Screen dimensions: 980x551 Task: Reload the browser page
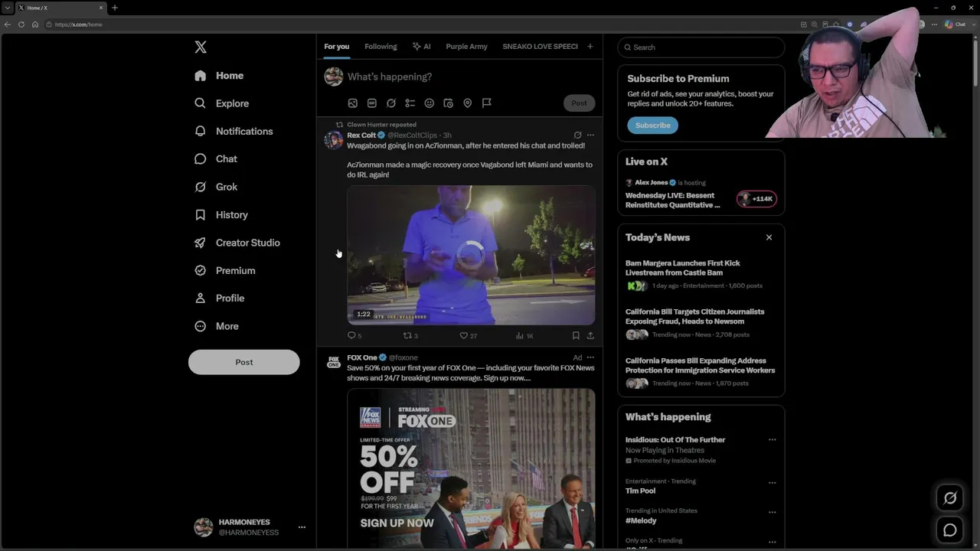coord(21,24)
